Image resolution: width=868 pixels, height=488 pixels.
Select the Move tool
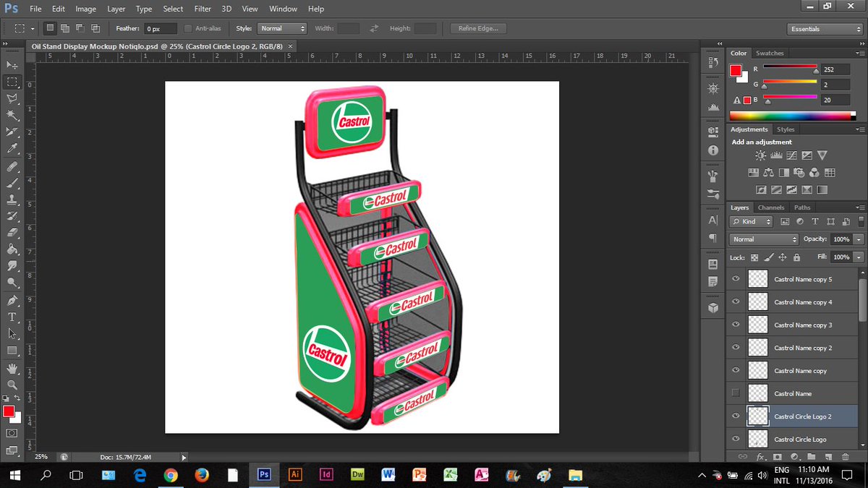[12, 65]
